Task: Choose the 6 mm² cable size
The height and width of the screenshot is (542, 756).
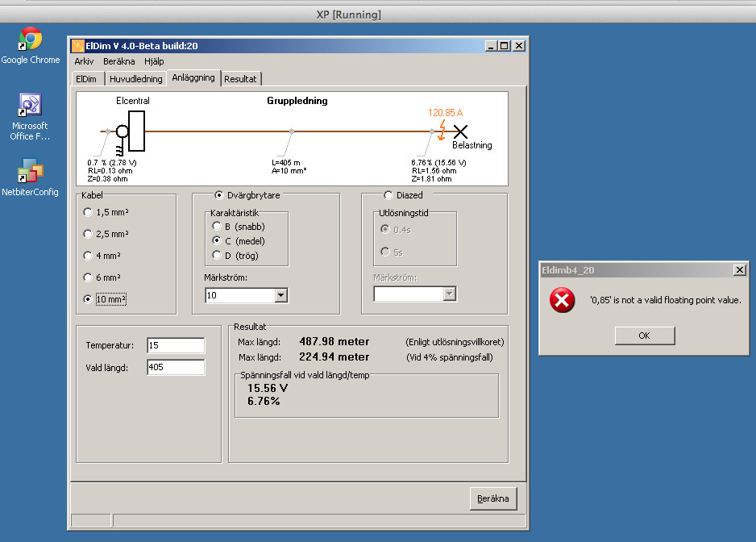Action: pos(88,277)
